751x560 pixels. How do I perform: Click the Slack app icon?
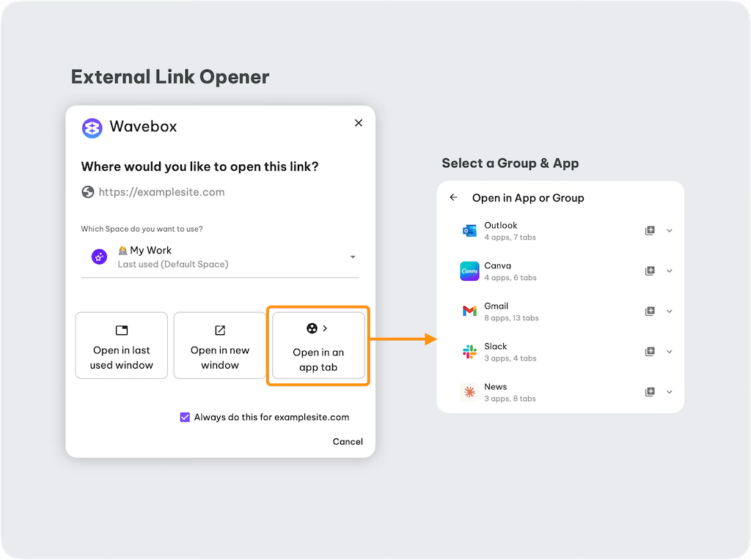coord(469,352)
